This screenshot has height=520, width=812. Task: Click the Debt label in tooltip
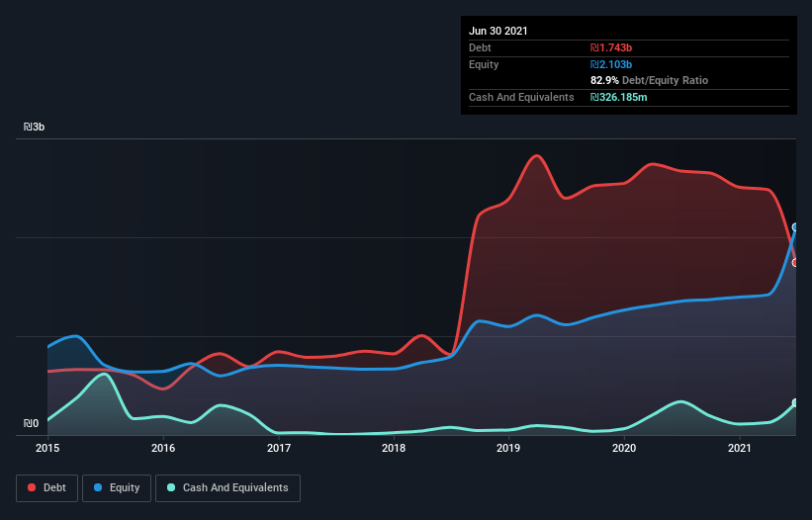click(480, 47)
